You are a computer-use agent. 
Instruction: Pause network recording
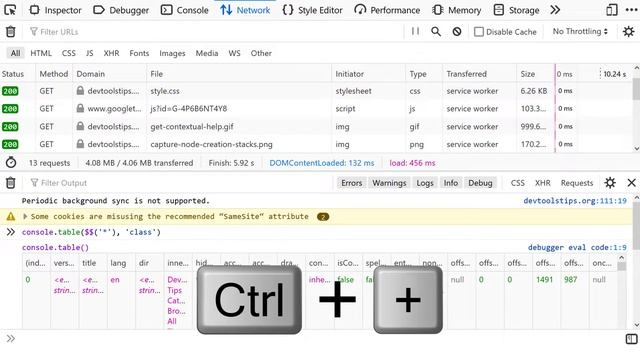coord(415,31)
